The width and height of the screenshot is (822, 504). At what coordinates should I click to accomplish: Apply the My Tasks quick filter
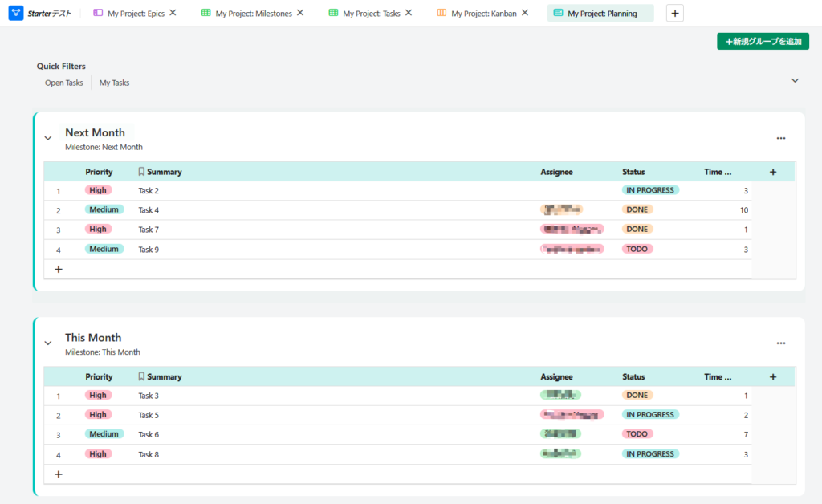coord(114,83)
